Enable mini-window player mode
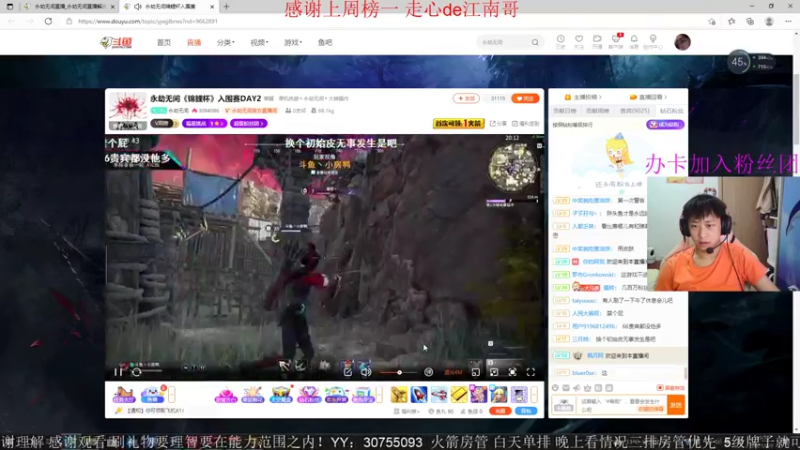 (x=475, y=372)
